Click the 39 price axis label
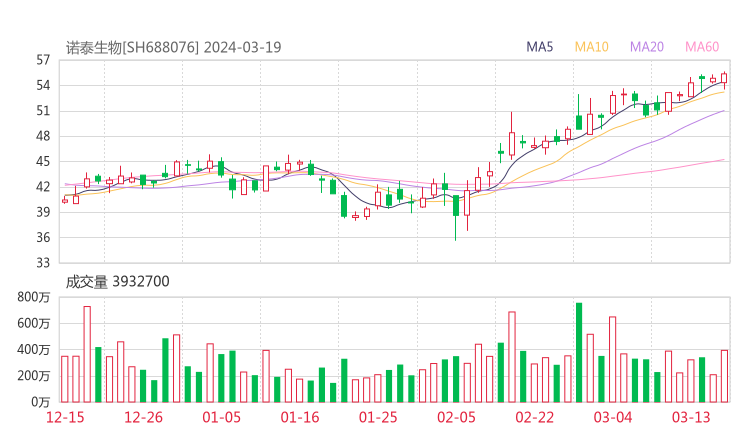This screenshot has width=740, height=440. tap(43, 212)
